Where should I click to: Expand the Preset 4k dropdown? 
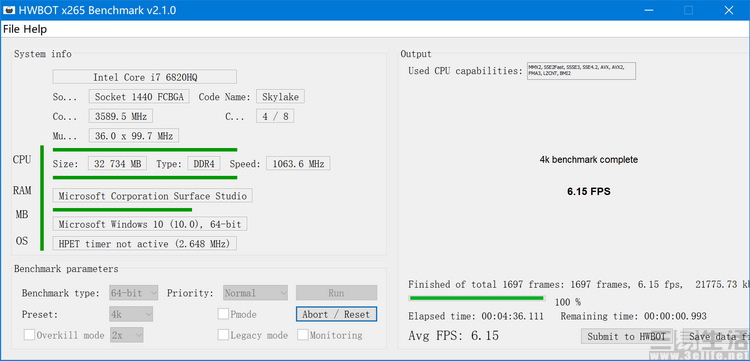point(131,314)
